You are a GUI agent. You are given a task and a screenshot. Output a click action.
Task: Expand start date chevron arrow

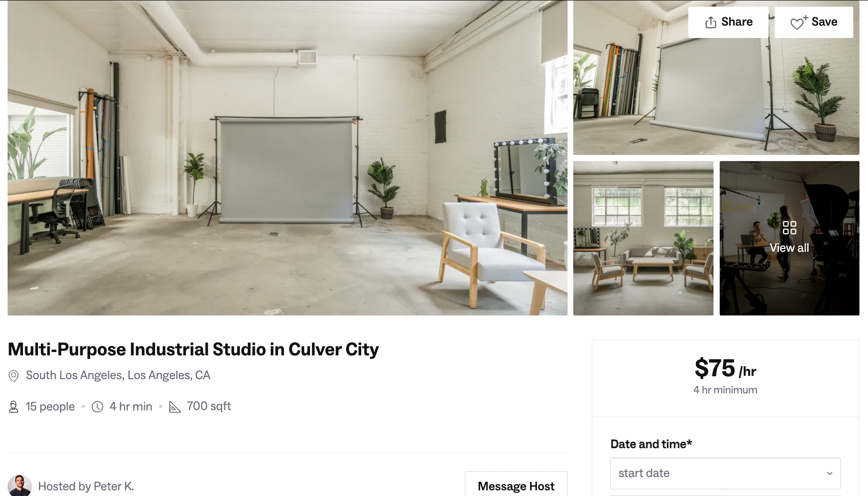pos(829,473)
